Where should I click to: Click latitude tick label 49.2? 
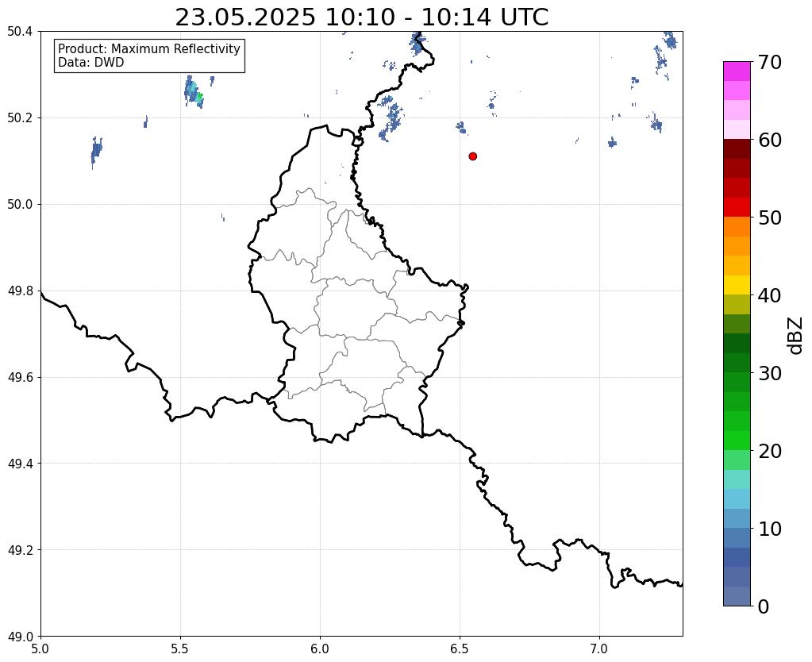click(20, 550)
